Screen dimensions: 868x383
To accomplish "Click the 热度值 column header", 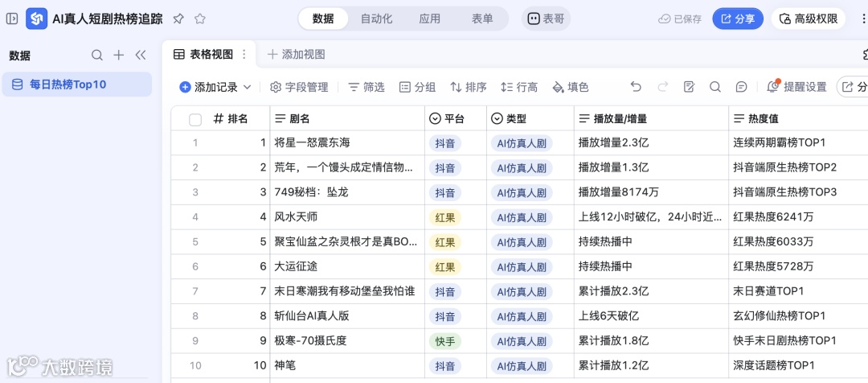I will click(798, 118).
